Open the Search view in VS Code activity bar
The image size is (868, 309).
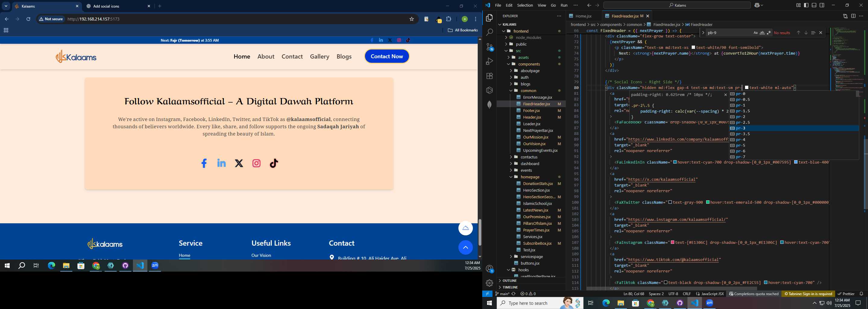point(489,32)
